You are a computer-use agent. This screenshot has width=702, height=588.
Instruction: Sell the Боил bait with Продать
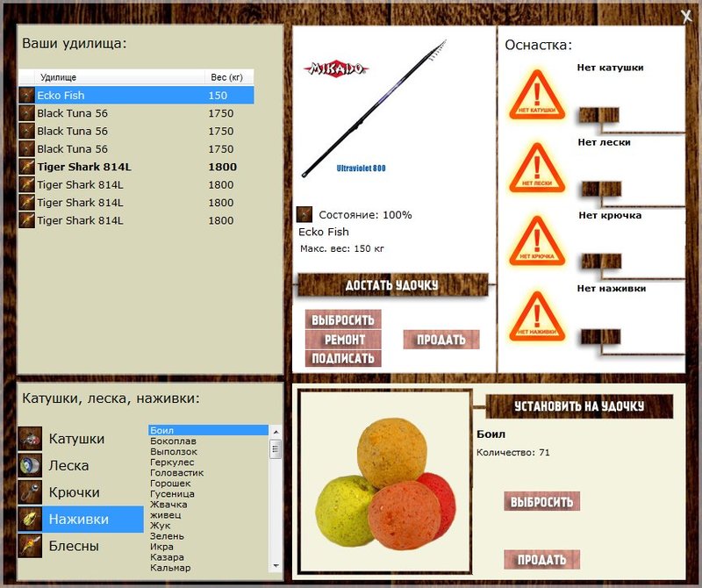(541, 559)
